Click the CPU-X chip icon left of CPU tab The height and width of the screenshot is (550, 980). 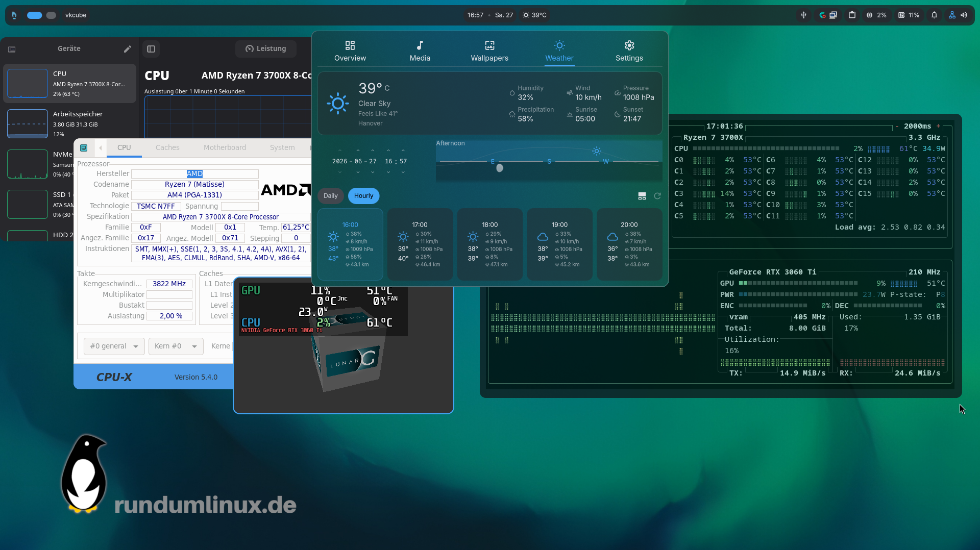coord(84,148)
